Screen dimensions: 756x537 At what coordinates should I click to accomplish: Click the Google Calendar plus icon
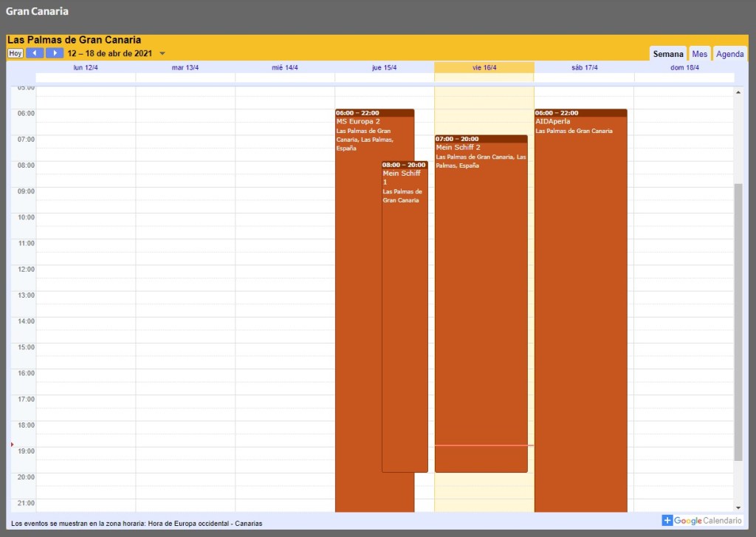(667, 521)
